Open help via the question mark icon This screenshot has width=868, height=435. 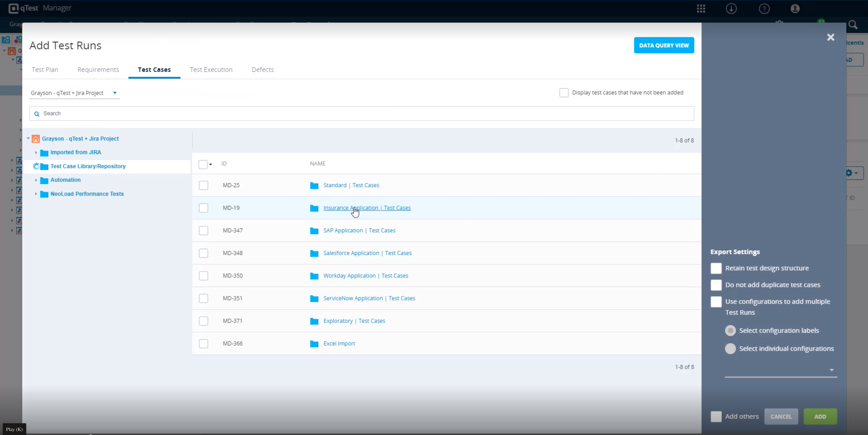click(764, 8)
